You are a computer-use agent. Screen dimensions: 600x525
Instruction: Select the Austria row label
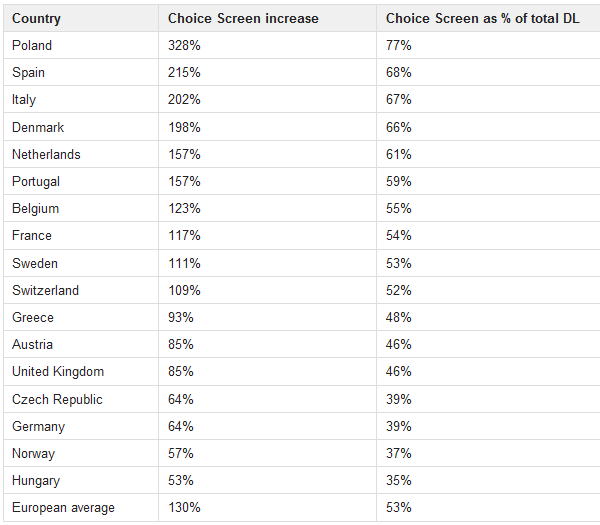click(32, 344)
